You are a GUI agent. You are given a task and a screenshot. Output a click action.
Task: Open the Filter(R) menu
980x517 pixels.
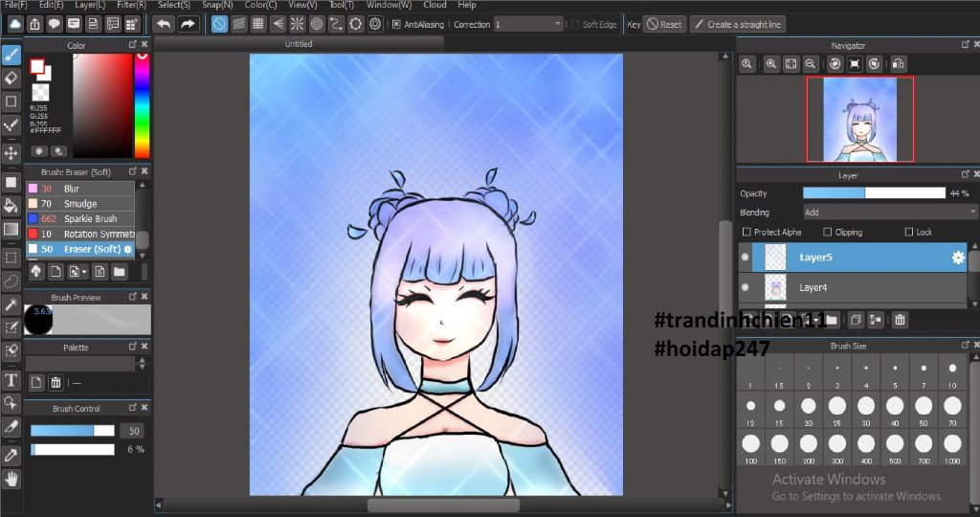pos(131,5)
